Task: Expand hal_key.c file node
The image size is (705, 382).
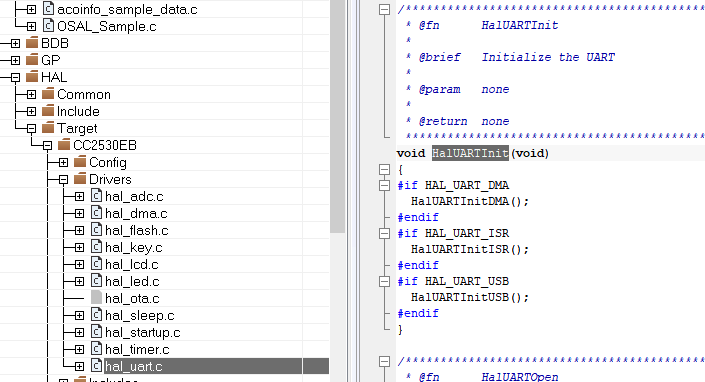Action: click(x=80, y=248)
